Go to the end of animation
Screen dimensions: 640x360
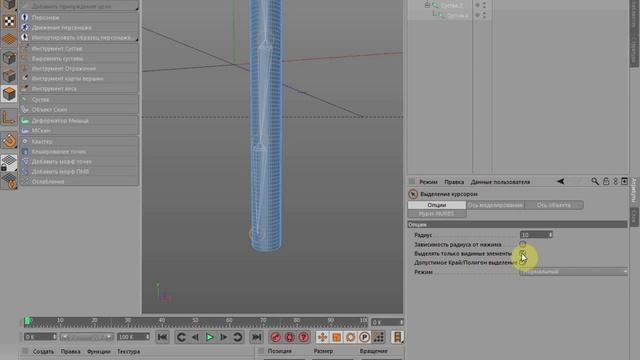coord(256,337)
